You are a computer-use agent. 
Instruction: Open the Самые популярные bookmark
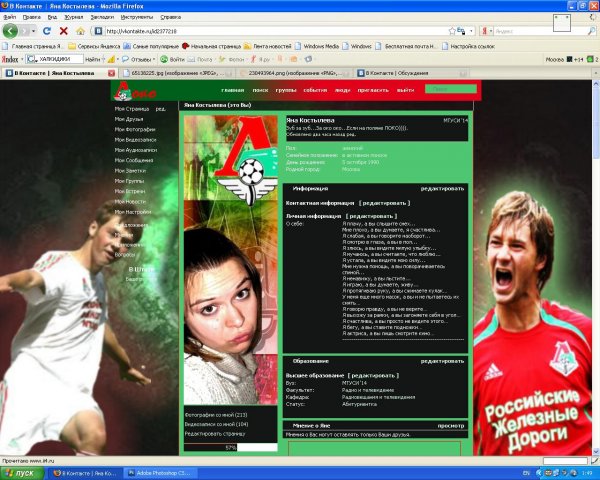(152, 46)
